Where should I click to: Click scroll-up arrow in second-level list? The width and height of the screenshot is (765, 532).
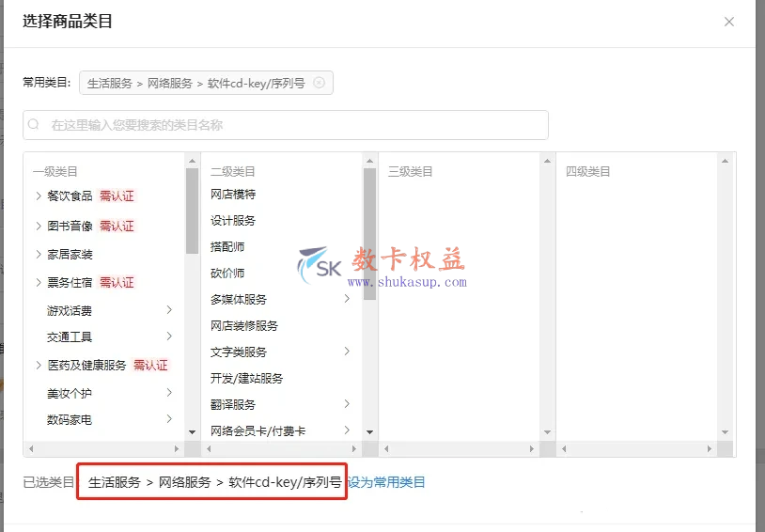click(x=370, y=161)
